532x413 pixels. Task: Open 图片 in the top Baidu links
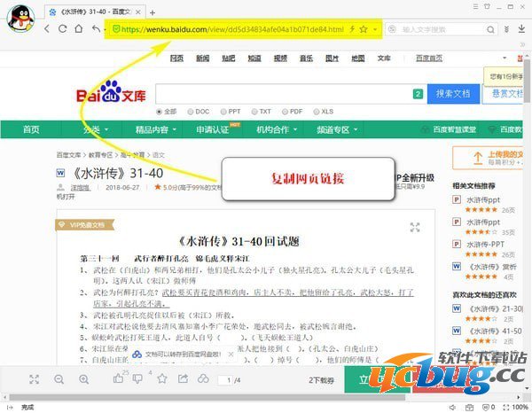(x=332, y=58)
